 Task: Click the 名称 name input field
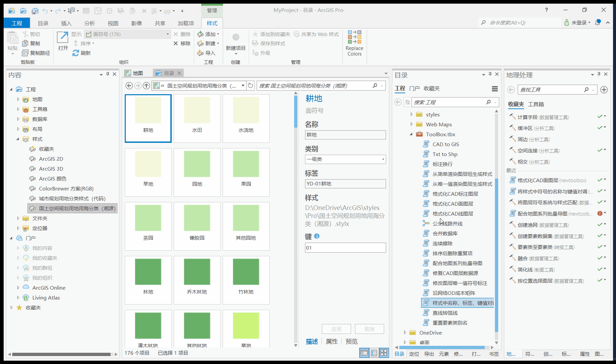tap(345, 135)
